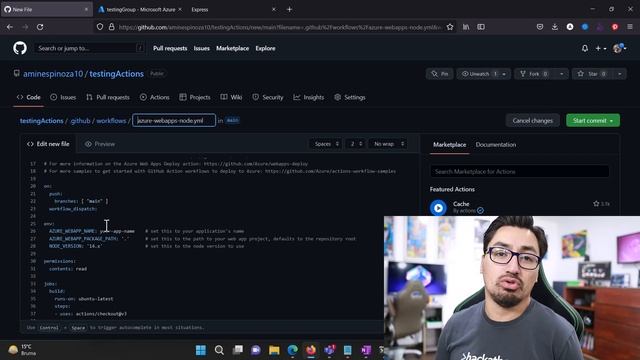Close the New File browser tab
This screenshot has height=360, width=640.
tap(86, 9)
